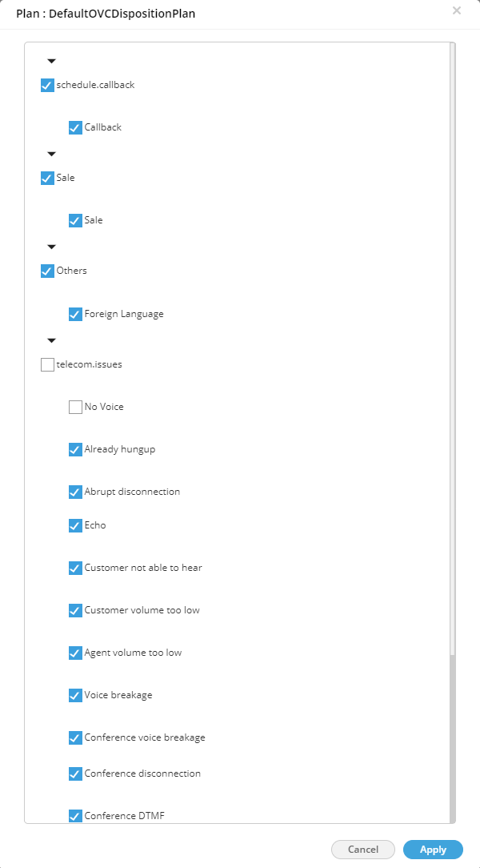Disable the Abrupt disconnection disposition
The height and width of the screenshot is (868, 480).
75,491
